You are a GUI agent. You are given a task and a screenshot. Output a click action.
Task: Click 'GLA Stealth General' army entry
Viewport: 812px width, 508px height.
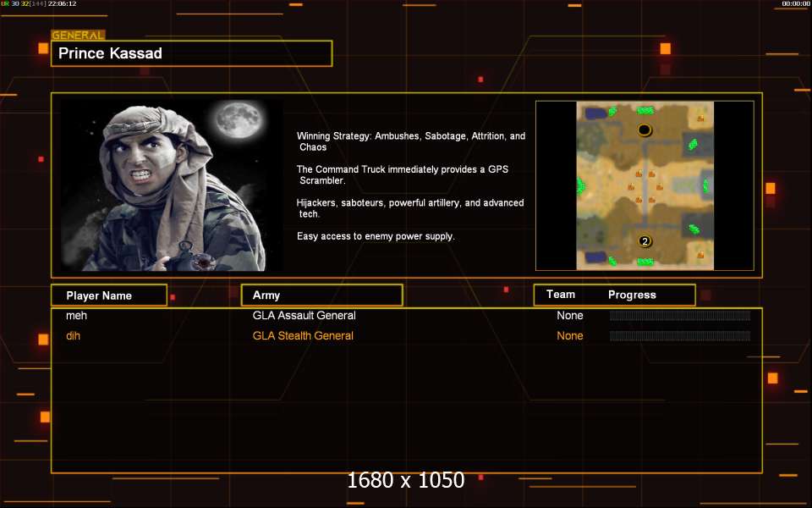click(x=303, y=336)
